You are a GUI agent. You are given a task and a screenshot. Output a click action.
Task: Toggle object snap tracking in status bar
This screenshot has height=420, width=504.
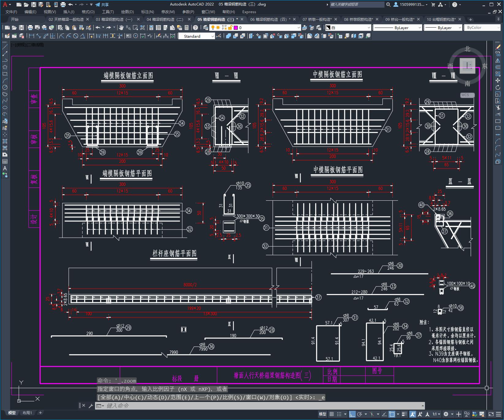(x=384, y=414)
